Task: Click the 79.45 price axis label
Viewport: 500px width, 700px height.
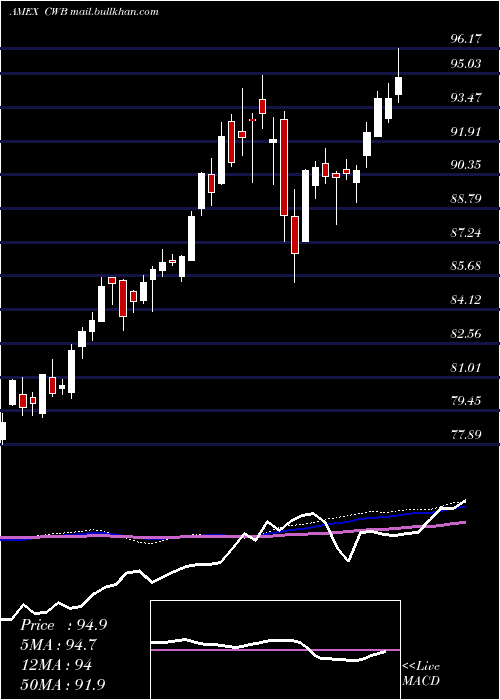Action: pos(466,401)
